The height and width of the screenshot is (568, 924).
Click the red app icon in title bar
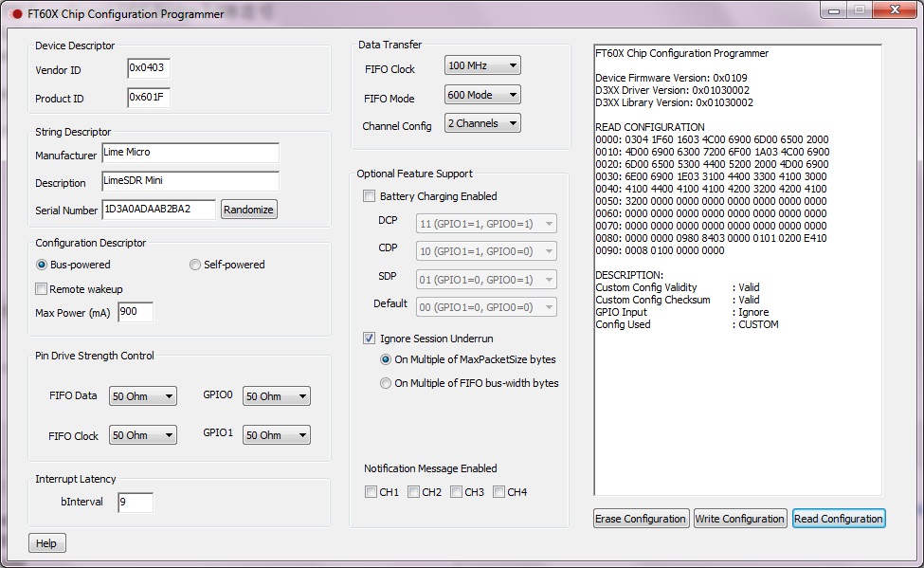(x=16, y=13)
